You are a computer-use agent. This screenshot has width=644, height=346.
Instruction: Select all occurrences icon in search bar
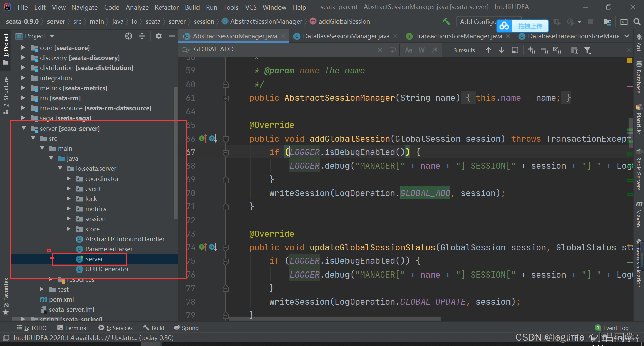click(557, 50)
